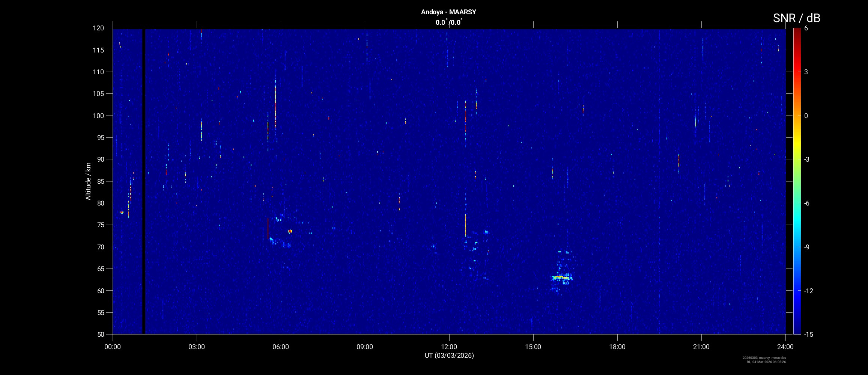Select the 06:00 time tick label

(x=281, y=347)
